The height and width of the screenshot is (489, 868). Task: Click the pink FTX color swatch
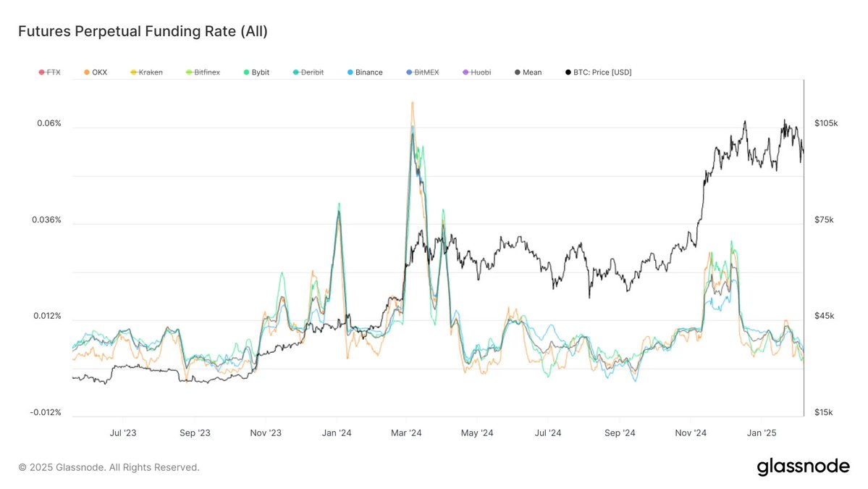(x=40, y=72)
